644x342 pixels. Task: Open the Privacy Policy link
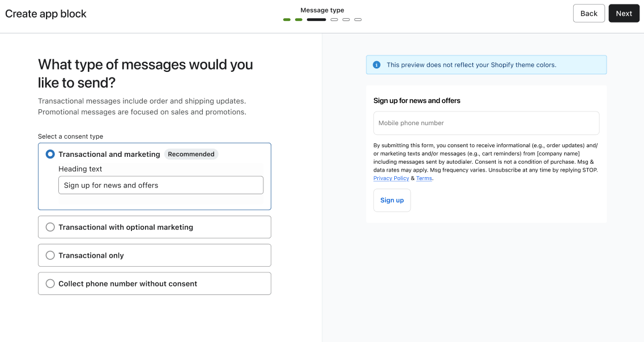tap(391, 178)
